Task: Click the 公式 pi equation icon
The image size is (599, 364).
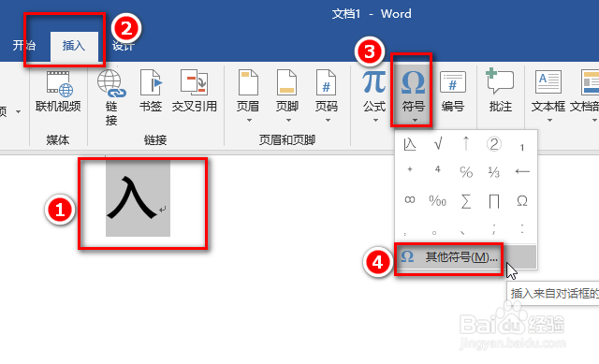Action: 374,83
